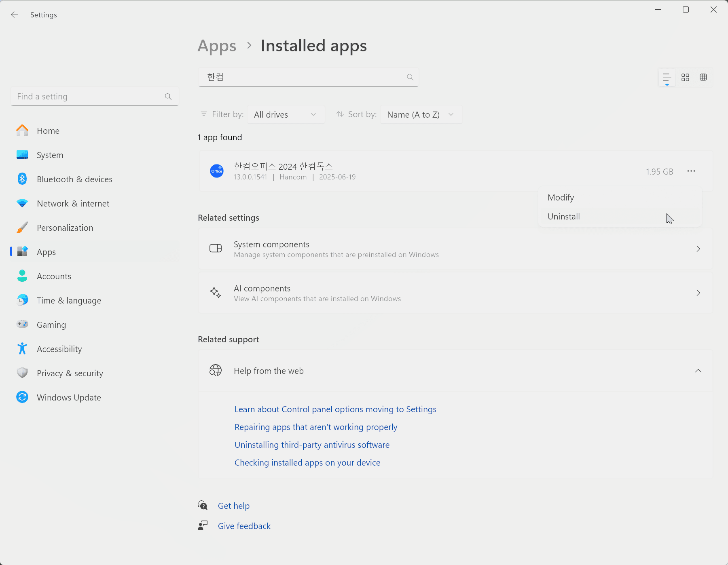Select Modify in the context menu
This screenshot has width=728, height=565.
(x=620, y=198)
